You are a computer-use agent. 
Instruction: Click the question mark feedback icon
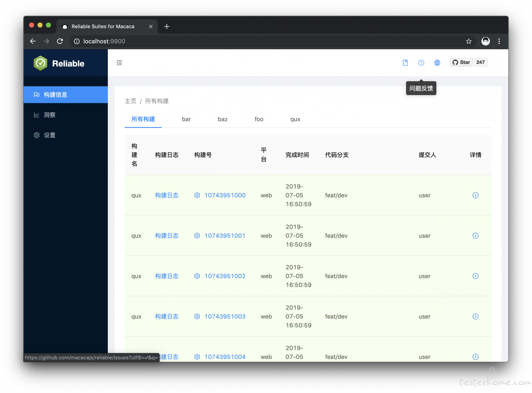point(421,63)
